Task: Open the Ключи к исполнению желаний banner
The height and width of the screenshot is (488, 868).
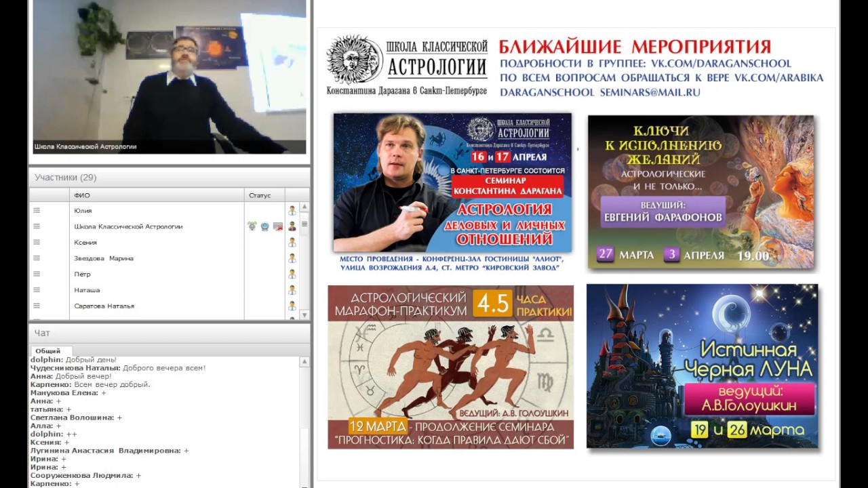Action: pos(701,191)
